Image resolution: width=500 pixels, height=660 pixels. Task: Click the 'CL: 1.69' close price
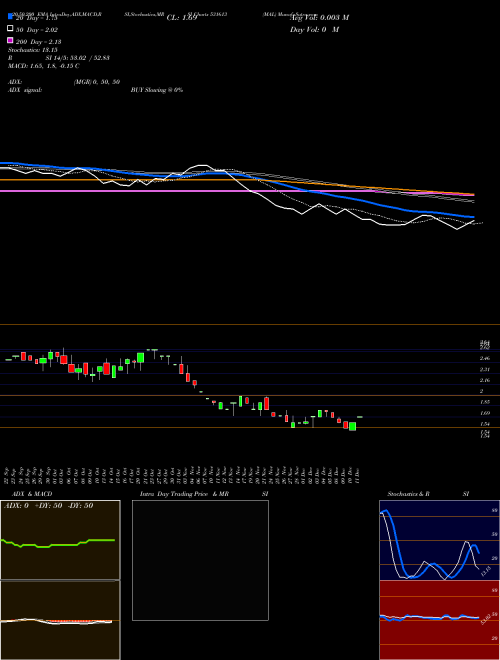pyautogui.click(x=182, y=18)
